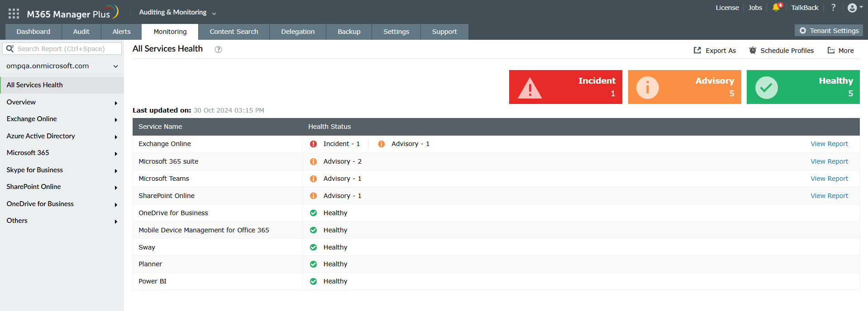Click Planner healthy status icon
The width and height of the screenshot is (868, 311).
313,264
